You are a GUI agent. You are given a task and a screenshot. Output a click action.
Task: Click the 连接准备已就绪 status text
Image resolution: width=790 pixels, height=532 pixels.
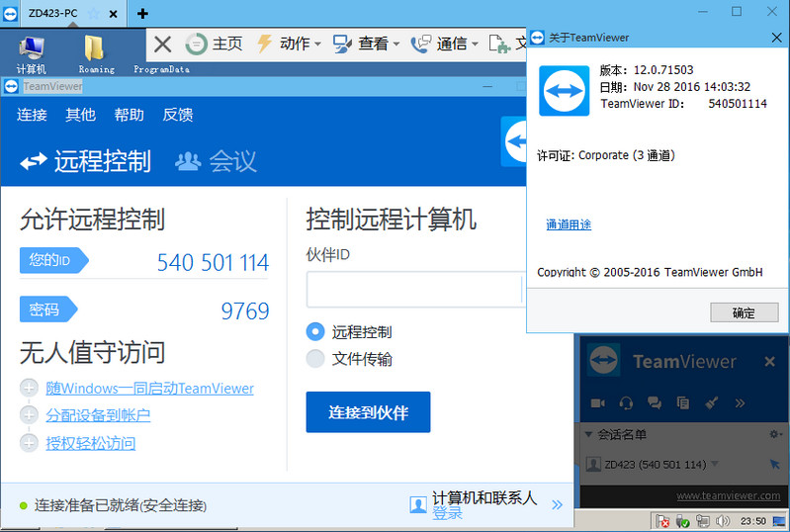[121, 505]
